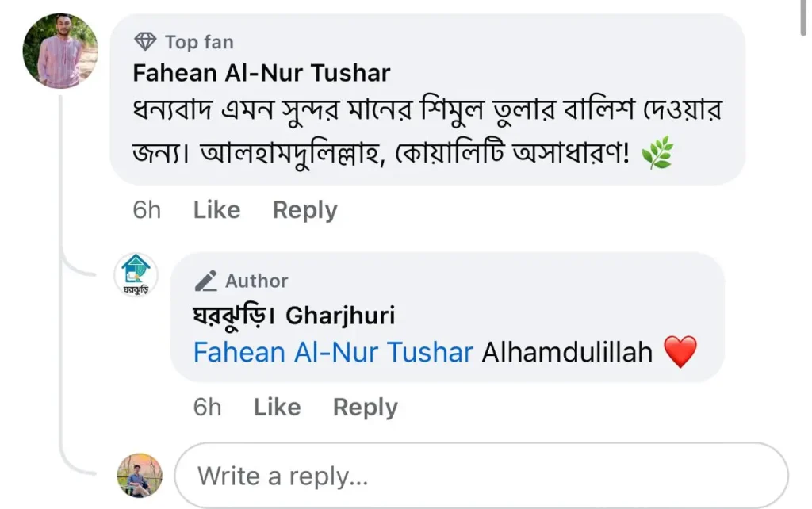Open the top commenter's profile picture
The image size is (812, 509).
[60, 50]
